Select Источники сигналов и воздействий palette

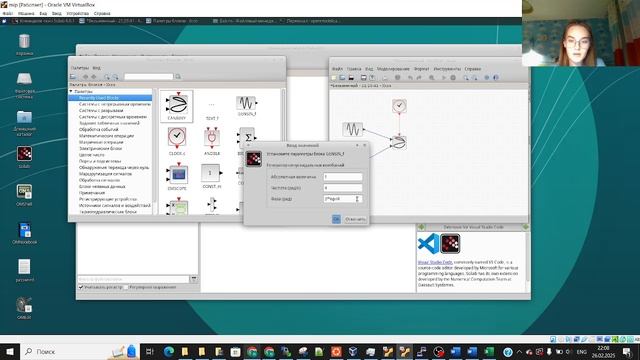coord(115,205)
